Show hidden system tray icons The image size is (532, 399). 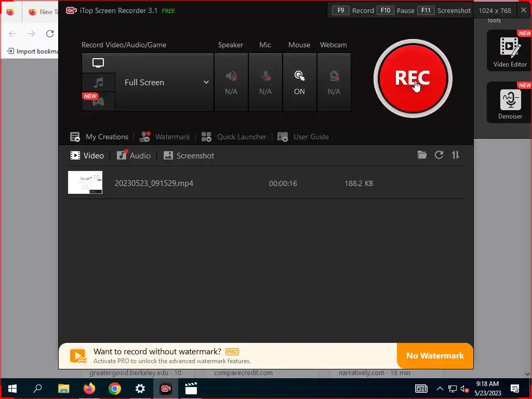[440, 389]
